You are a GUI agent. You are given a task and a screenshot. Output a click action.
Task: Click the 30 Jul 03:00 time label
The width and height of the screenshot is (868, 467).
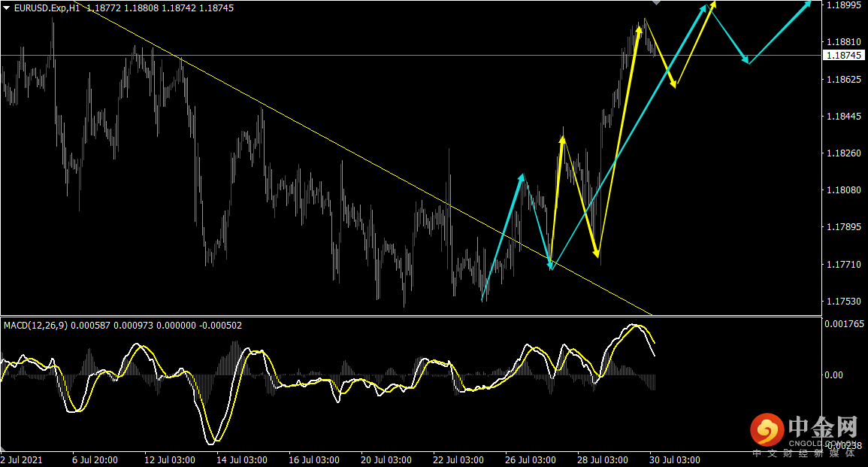675,460
